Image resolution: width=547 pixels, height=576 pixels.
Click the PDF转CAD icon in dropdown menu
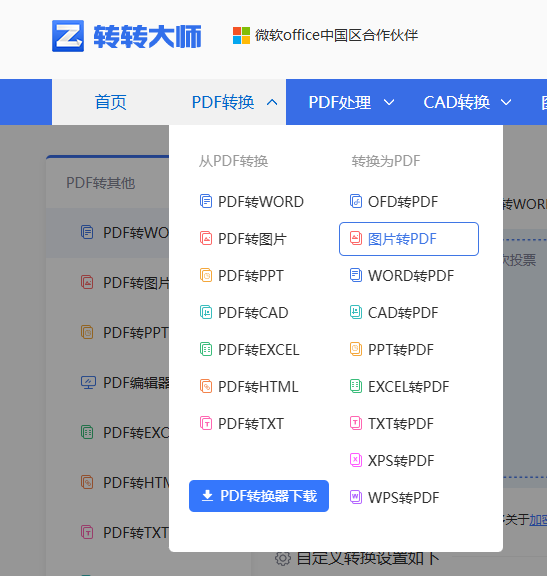206,313
